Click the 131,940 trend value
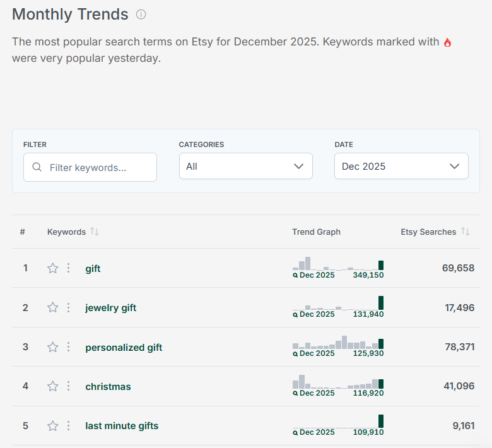 pyautogui.click(x=368, y=314)
